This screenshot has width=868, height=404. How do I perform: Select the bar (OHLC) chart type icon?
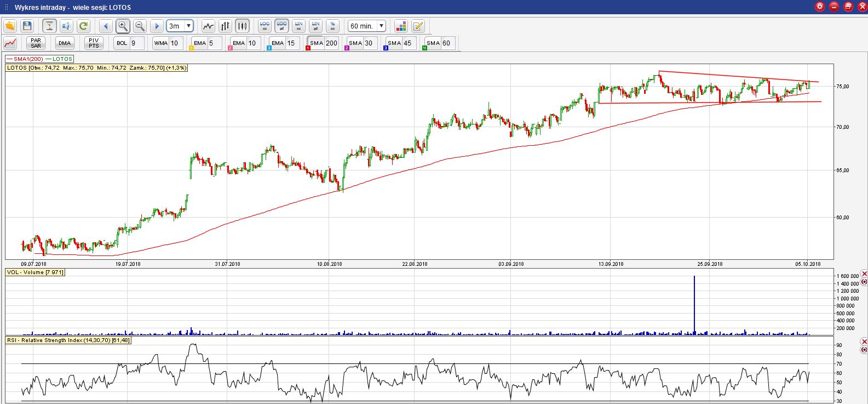pyautogui.click(x=225, y=26)
